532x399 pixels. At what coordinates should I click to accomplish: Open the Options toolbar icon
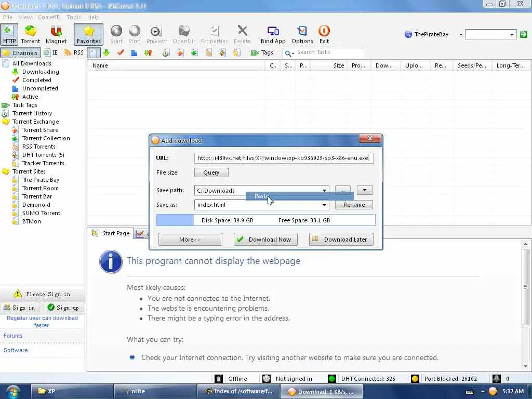(x=302, y=34)
